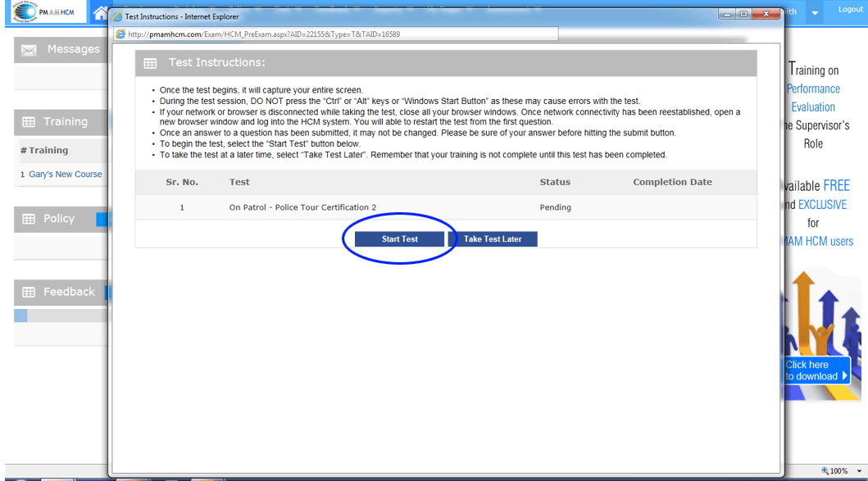Image resolution: width=868 pixels, height=481 pixels.
Task: Click the page icon in address bar
Action: click(120, 34)
